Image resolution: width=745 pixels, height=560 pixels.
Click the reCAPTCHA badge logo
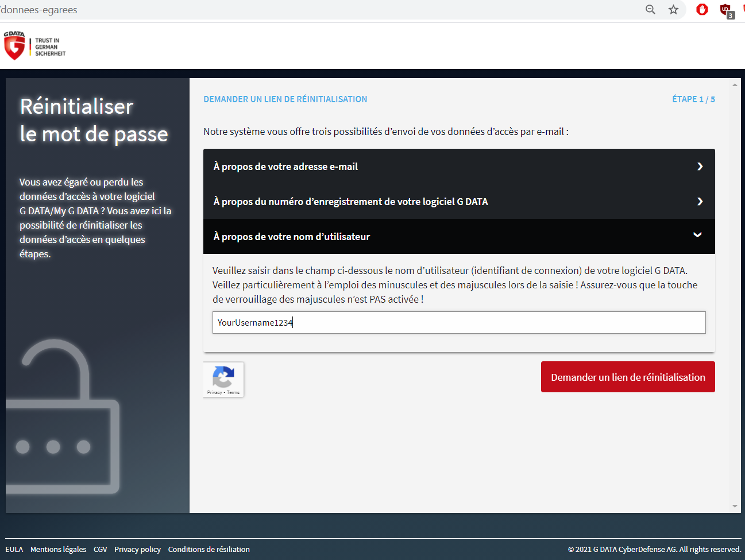(223, 377)
